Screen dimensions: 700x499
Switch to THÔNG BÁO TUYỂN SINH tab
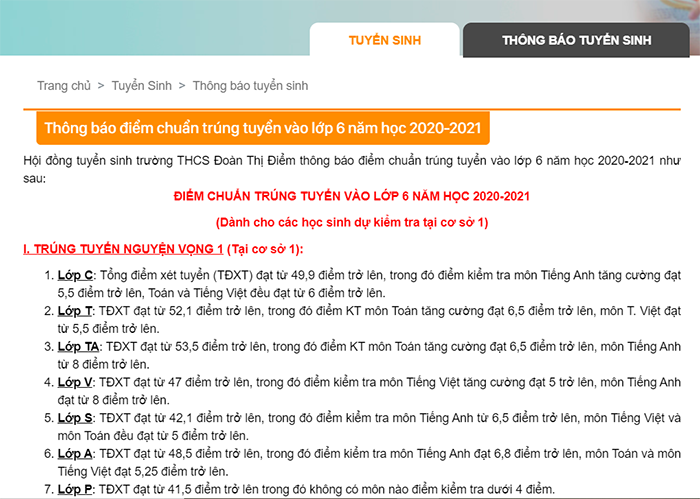coord(576,40)
